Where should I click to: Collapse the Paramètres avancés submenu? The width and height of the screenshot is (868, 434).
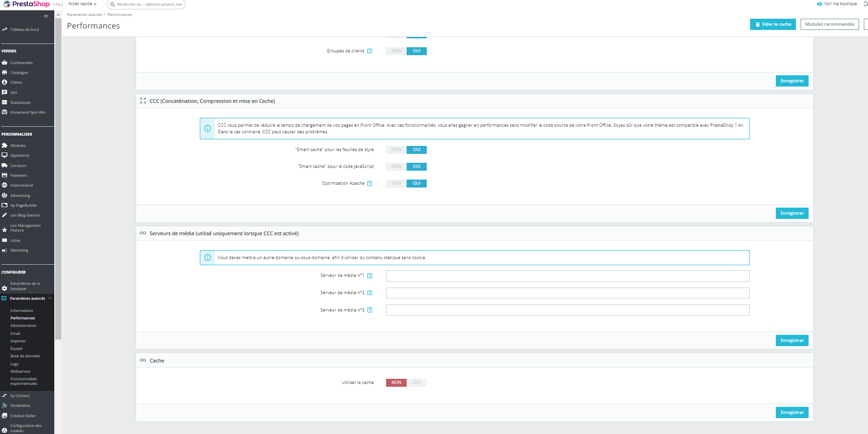tap(50, 298)
